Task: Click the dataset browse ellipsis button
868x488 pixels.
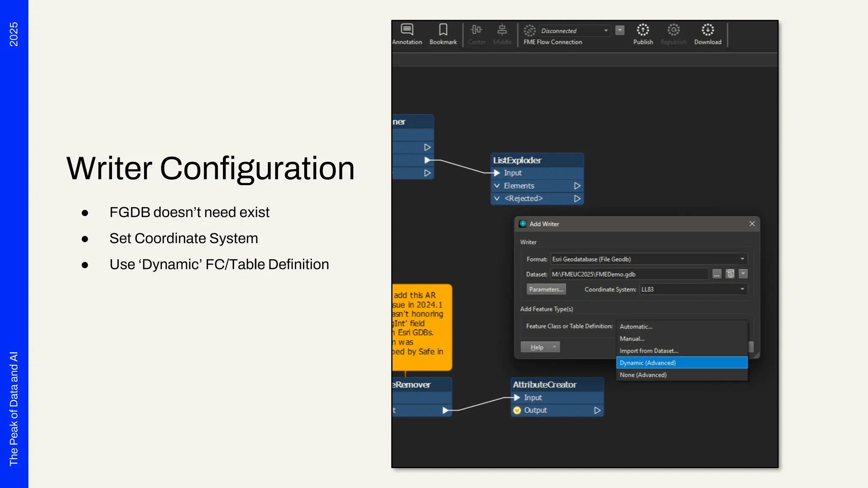Action: 717,274
